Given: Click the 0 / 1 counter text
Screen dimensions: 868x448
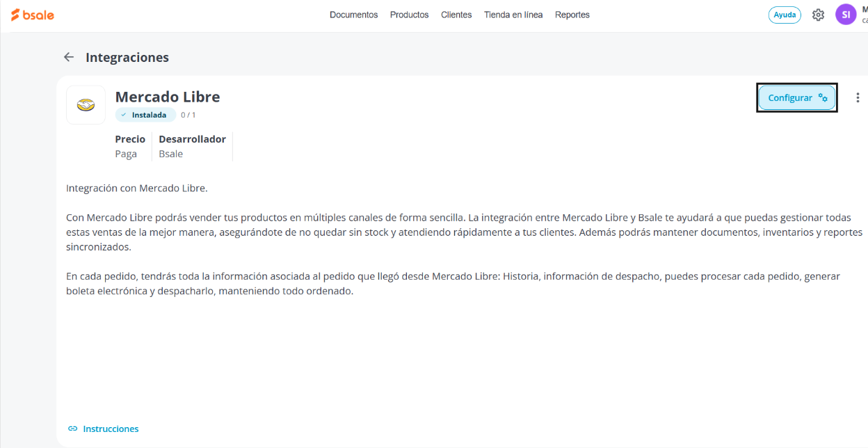Looking at the screenshot, I should click(188, 115).
